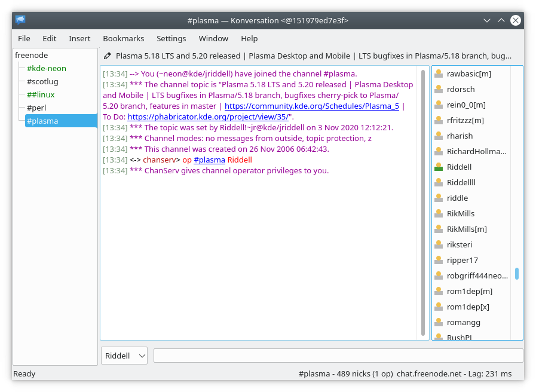Open the title bar chevron dropdown

[x=487, y=20]
